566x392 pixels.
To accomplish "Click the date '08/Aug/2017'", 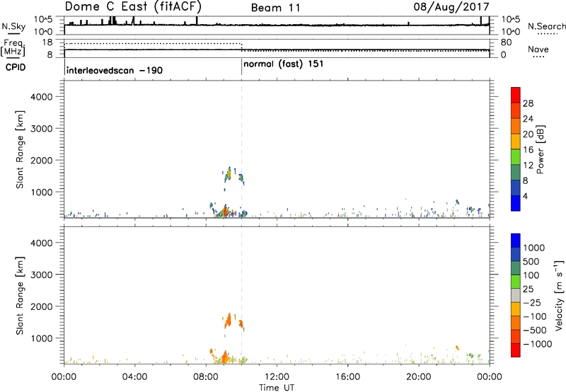I will [x=451, y=7].
